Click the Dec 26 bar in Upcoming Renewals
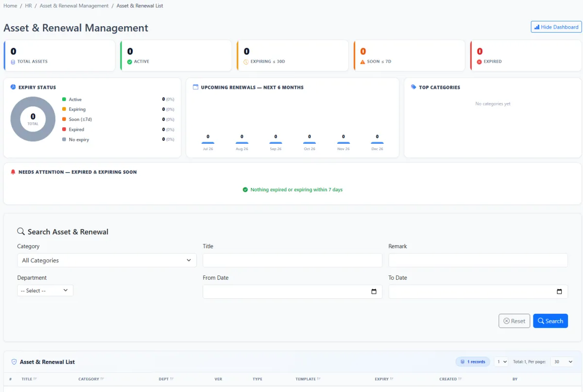 377,143
